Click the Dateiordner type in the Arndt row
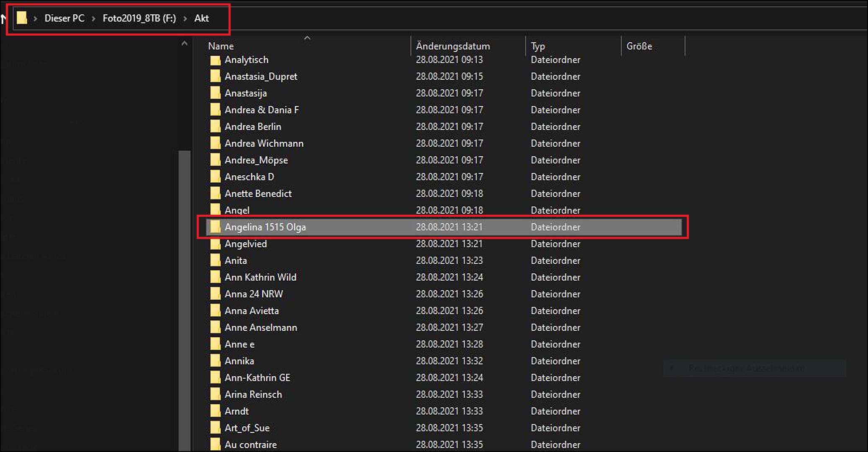The height and width of the screenshot is (452, 868). click(555, 411)
